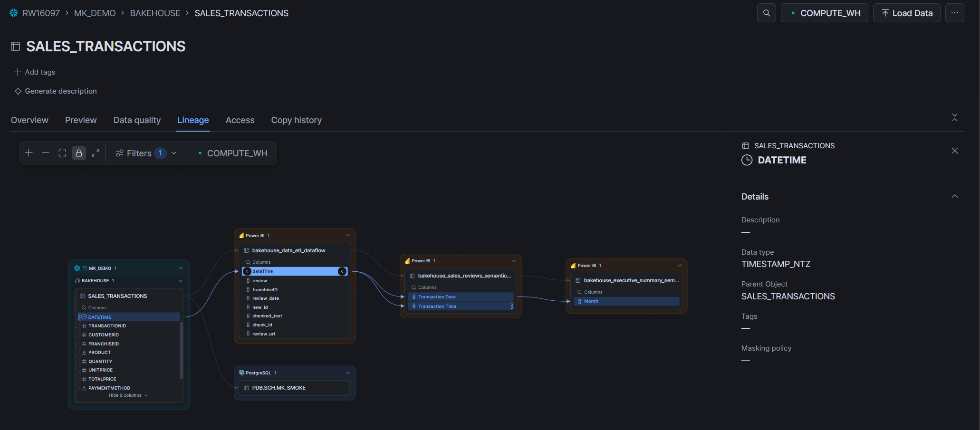Click the right-side arrow on dateTime row
This screenshot has width=980, height=430.
(x=342, y=271)
